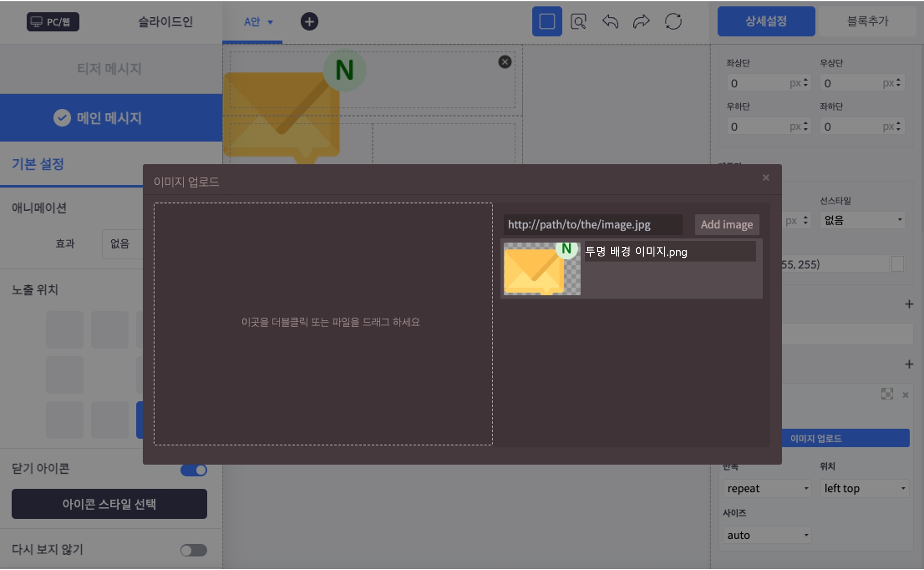Open the left top position dropdown
The height and width of the screenshot is (570, 924).
coord(864,489)
